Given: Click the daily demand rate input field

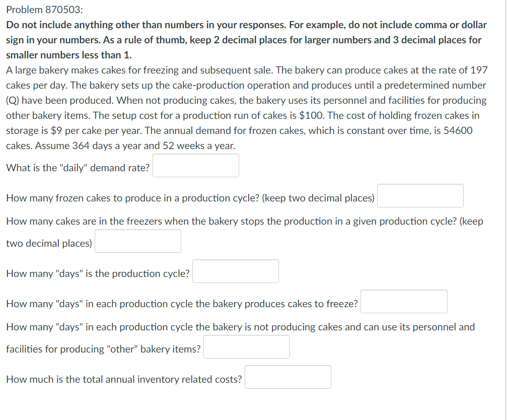Looking at the screenshot, I should 196,165.
